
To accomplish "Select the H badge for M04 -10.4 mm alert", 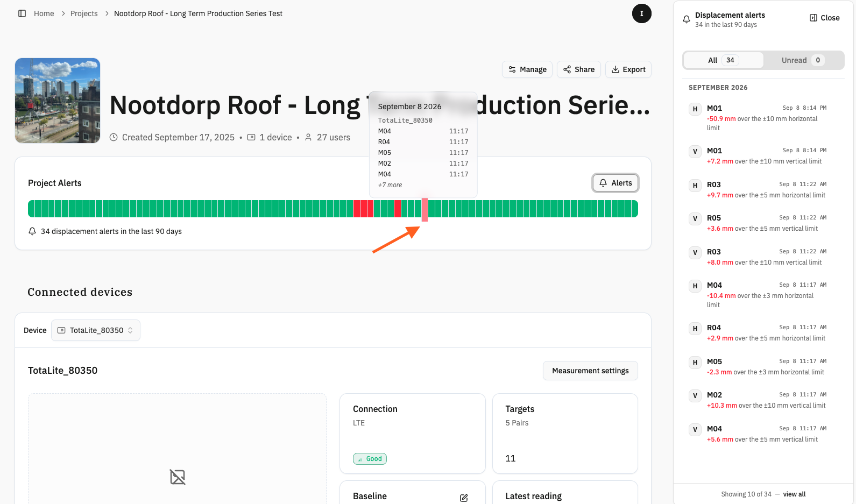I will click(x=695, y=286).
